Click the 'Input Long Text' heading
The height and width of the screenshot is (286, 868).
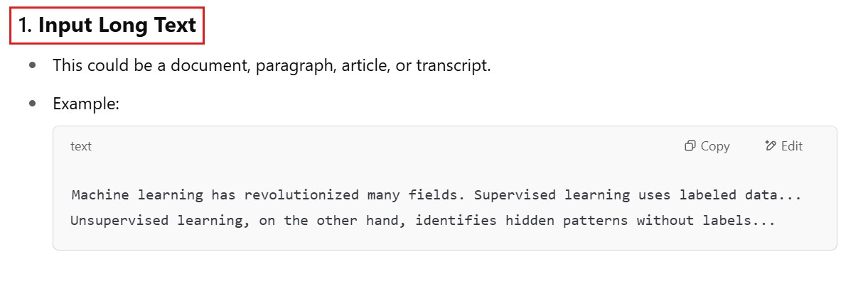pos(117,26)
